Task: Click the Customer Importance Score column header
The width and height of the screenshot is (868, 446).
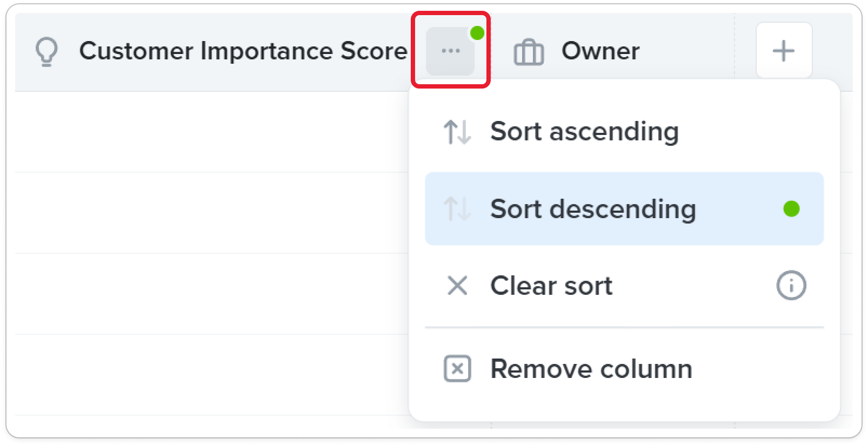Action: tap(243, 51)
